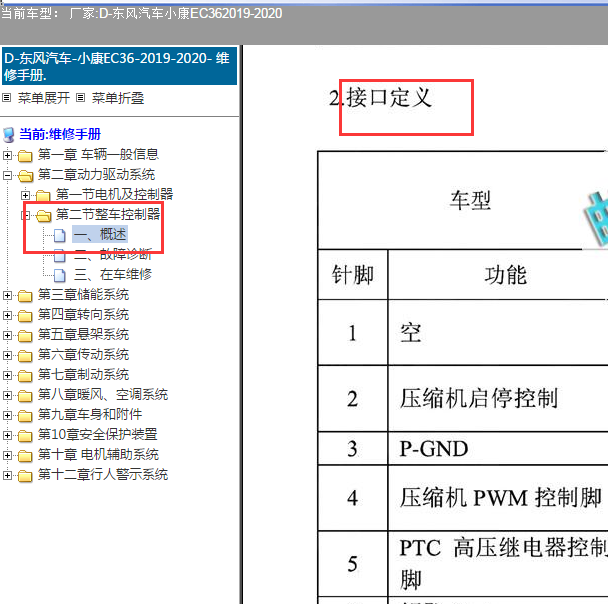This screenshot has width=608, height=604.
Task: Click the 车型 table header cell
Action: click(463, 200)
